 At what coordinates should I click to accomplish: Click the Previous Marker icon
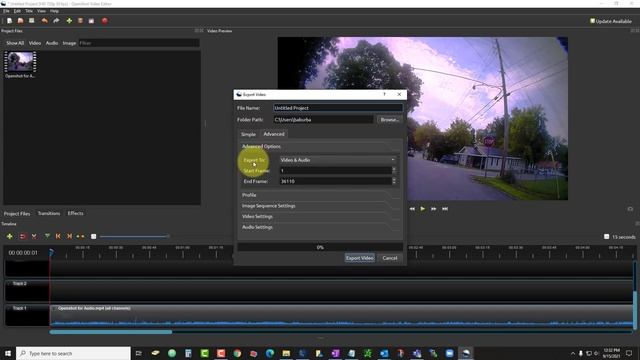click(x=58, y=236)
